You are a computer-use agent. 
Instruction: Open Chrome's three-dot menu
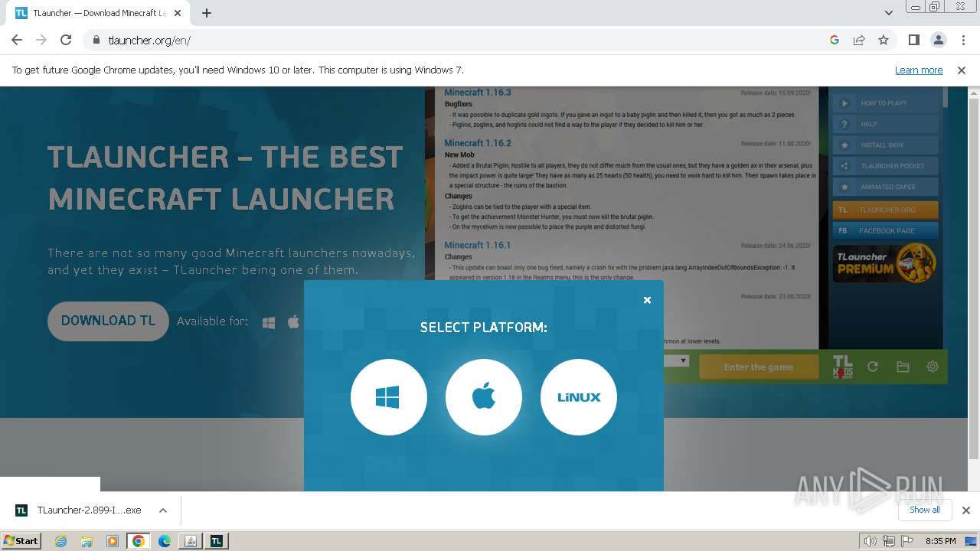click(962, 40)
